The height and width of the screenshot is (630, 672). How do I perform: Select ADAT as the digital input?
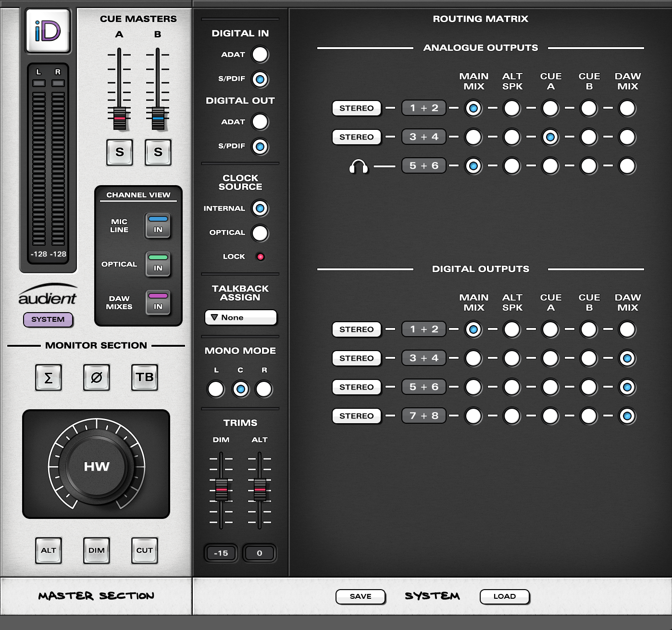[260, 55]
